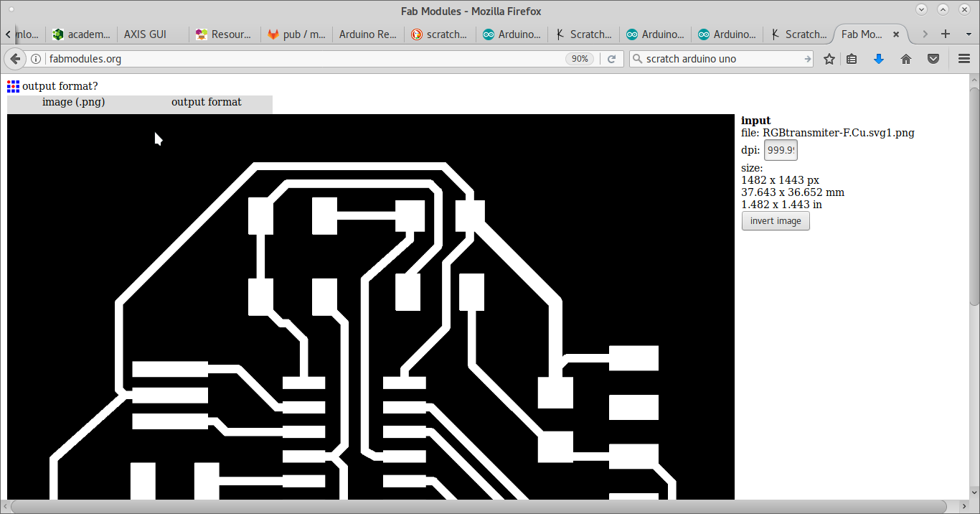Reset the 90% zoom level indicator
The image size is (980, 514).
tap(579, 59)
